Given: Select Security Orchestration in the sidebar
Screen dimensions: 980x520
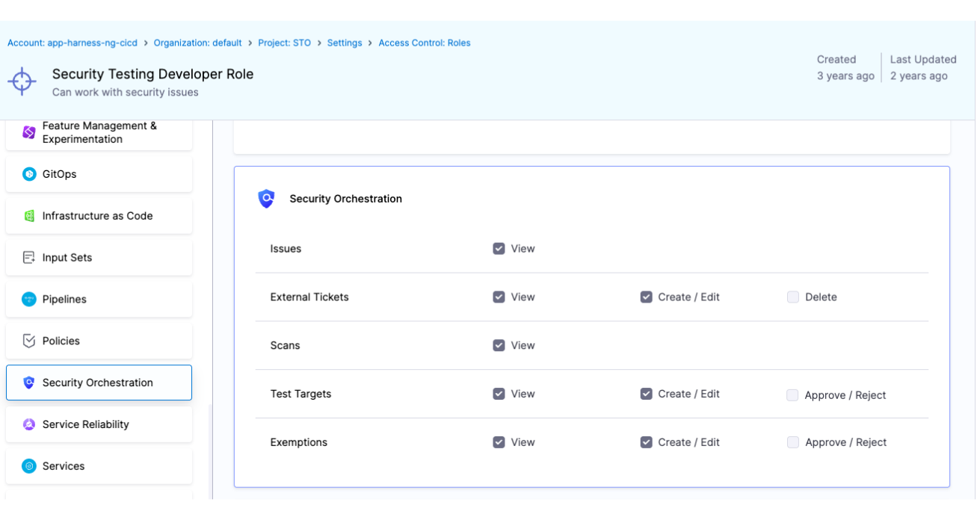Looking at the screenshot, I should click(98, 383).
